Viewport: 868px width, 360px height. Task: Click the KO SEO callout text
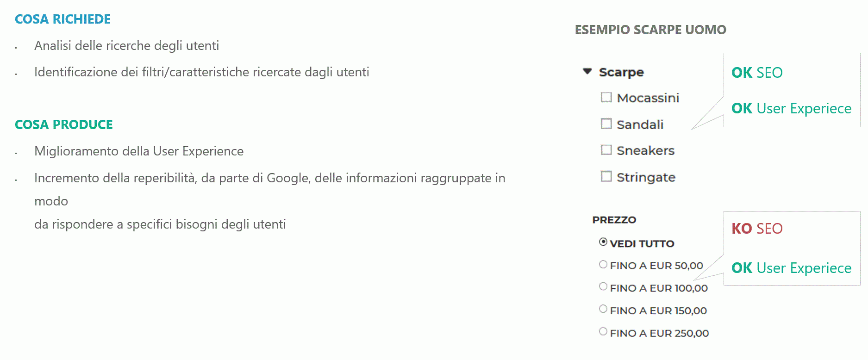point(757,229)
